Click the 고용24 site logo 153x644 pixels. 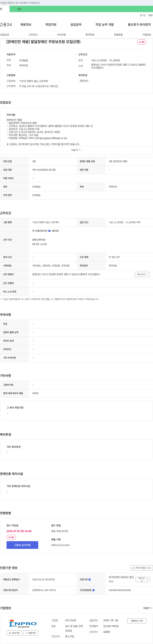(6, 24)
